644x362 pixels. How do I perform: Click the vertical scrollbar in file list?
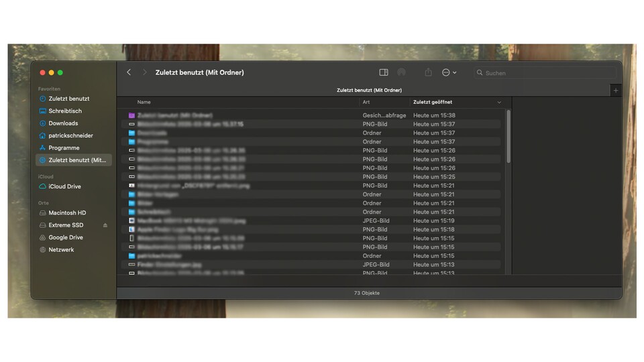click(508, 136)
